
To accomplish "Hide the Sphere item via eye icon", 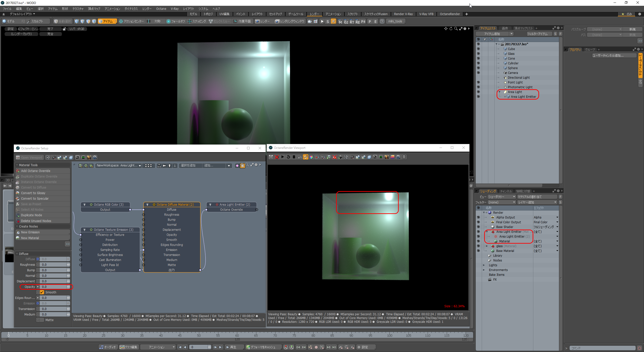I will (478, 68).
